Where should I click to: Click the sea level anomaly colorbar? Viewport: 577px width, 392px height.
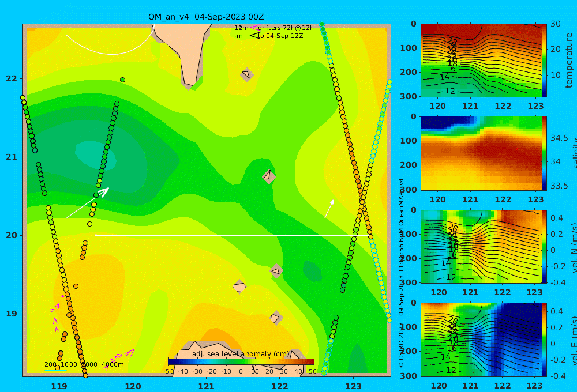pos(241,362)
